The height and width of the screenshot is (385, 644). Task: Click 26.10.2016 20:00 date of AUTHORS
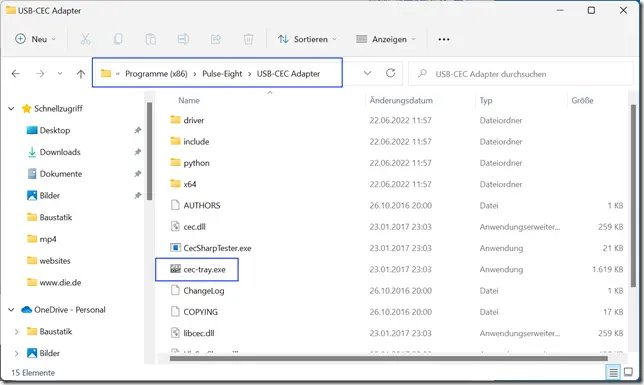coord(400,205)
